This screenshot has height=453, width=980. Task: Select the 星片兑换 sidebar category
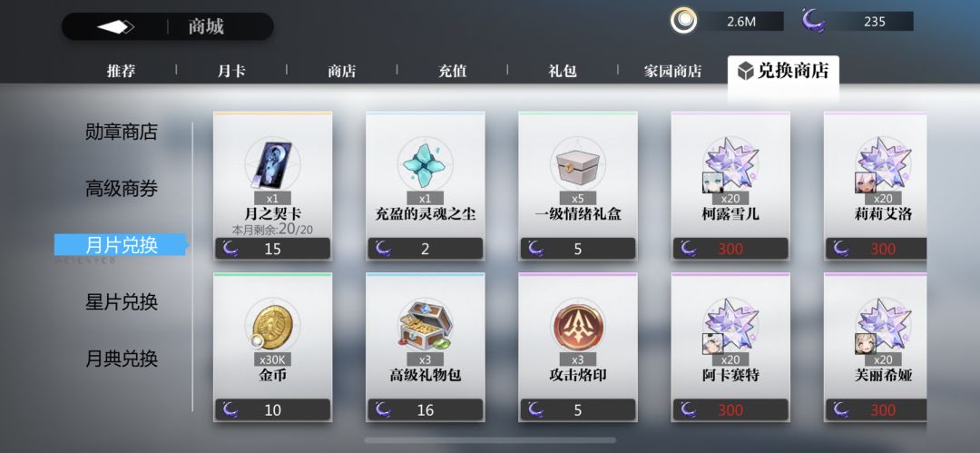pyautogui.click(x=122, y=302)
